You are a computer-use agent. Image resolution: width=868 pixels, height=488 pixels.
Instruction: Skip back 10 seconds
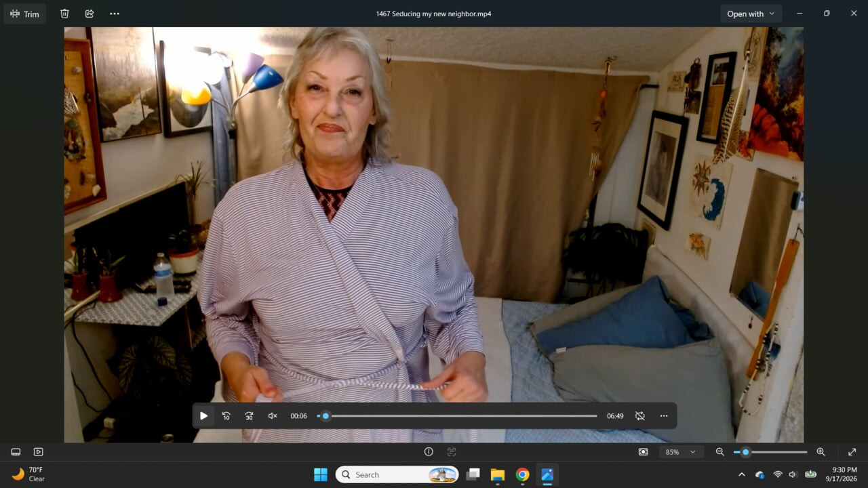226,416
